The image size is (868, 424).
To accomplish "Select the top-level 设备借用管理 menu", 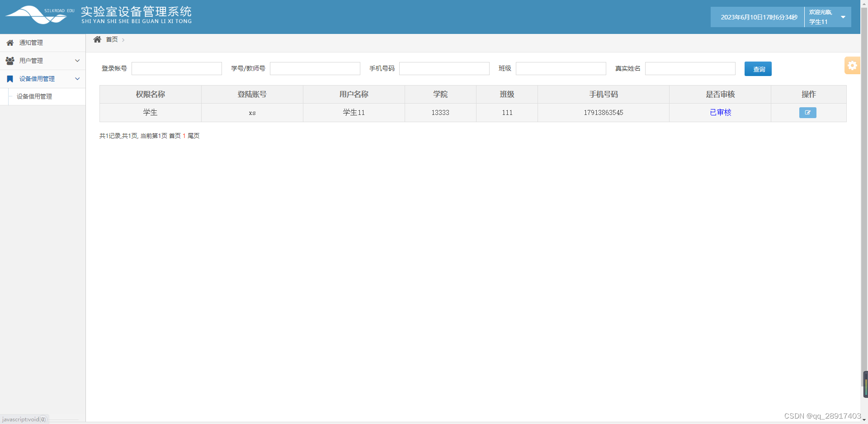I will tap(42, 79).
